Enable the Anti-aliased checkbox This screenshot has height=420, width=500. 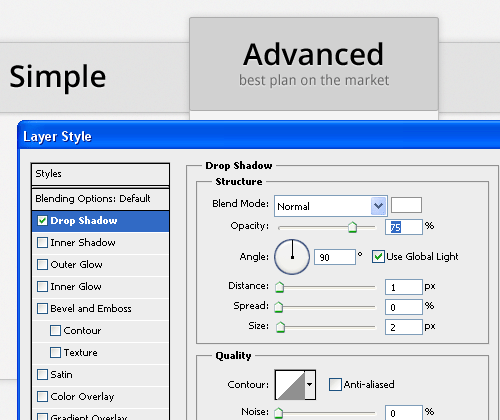pos(335,384)
